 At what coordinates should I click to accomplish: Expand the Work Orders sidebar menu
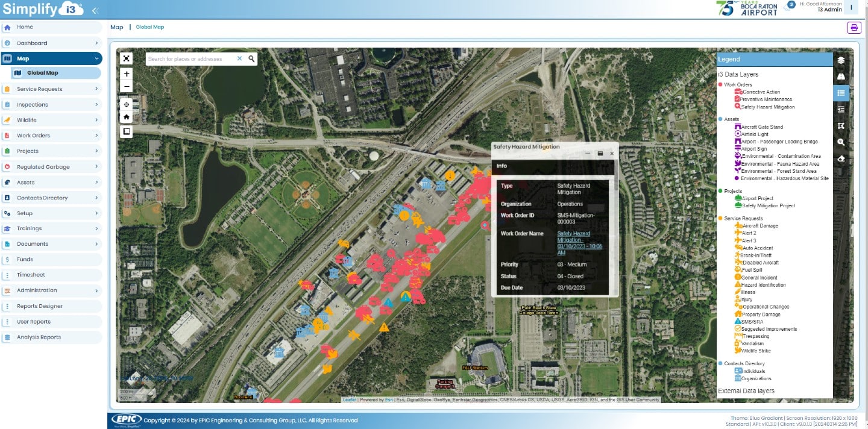point(51,136)
